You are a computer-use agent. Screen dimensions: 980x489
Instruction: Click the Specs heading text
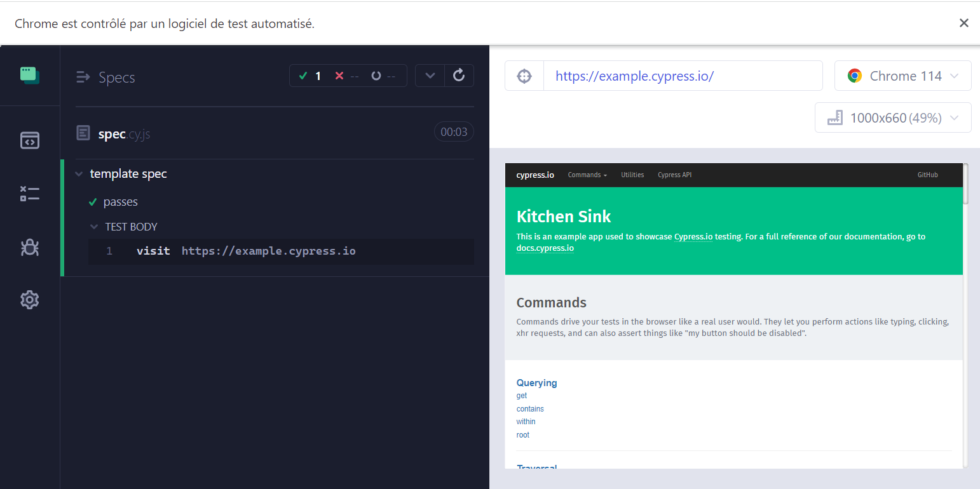pos(117,77)
